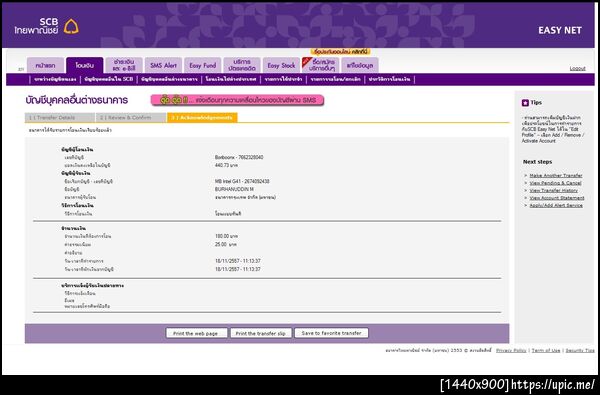Open the Security Tips footer link
The image size is (600, 395).
(x=580, y=350)
